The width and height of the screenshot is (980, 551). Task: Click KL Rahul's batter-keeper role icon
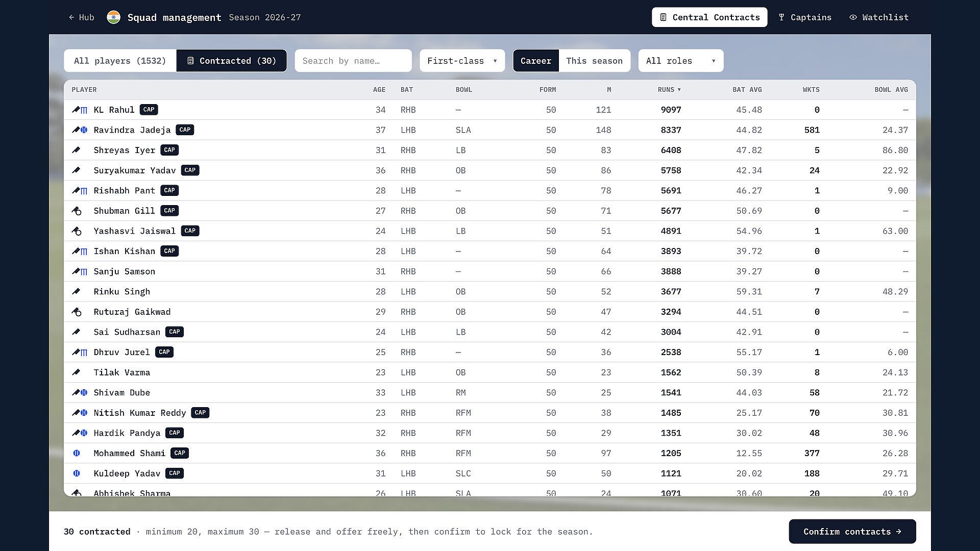tap(80, 110)
